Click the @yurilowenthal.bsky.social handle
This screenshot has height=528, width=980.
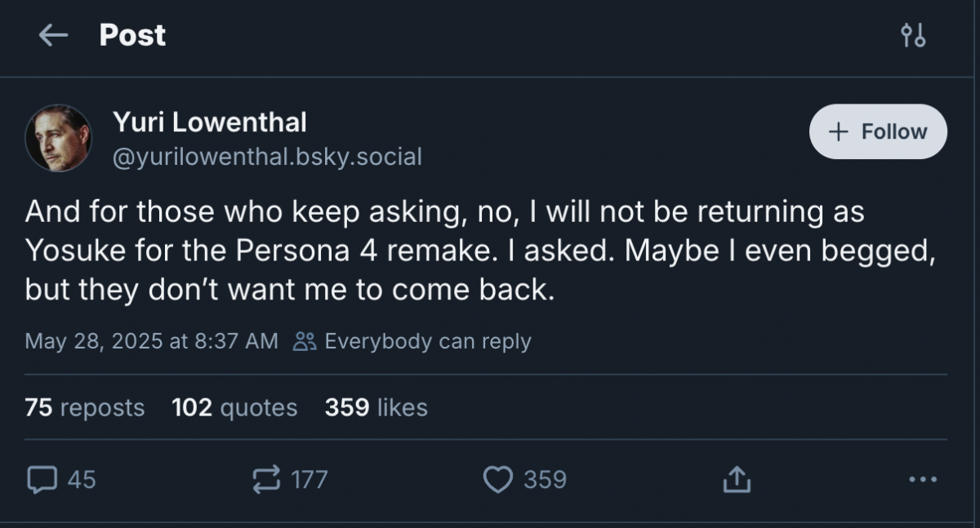pyautogui.click(x=266, y=156)
